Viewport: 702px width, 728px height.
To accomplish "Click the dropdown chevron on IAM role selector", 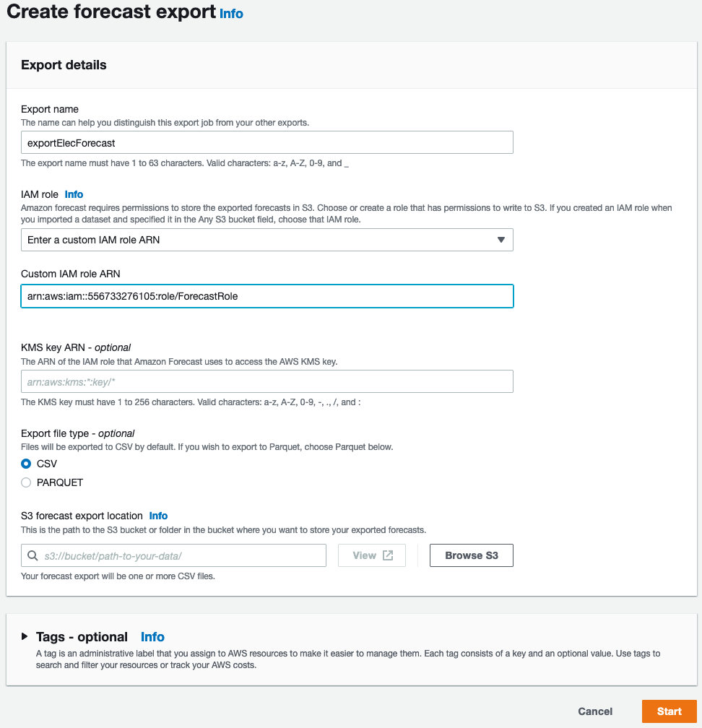I will 501,239.
